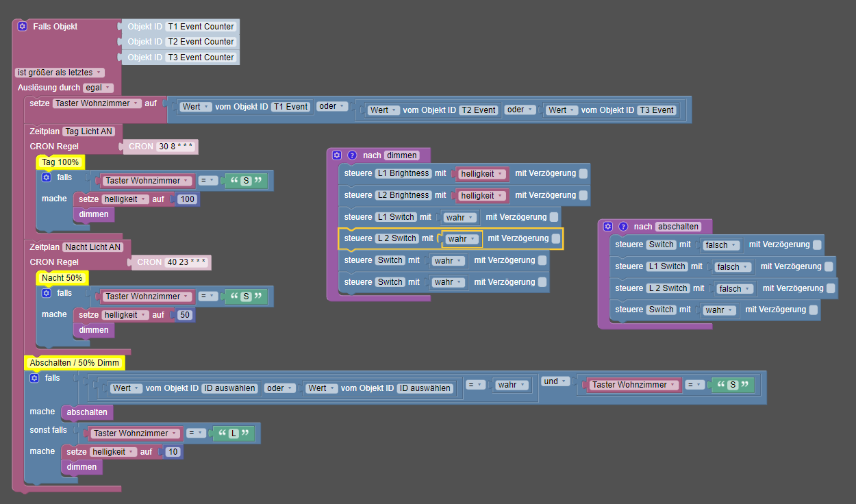Open helligkeit dropdown in 'auf 100' block
Viewport: 856px width, 504px height.
pos(125,199)
